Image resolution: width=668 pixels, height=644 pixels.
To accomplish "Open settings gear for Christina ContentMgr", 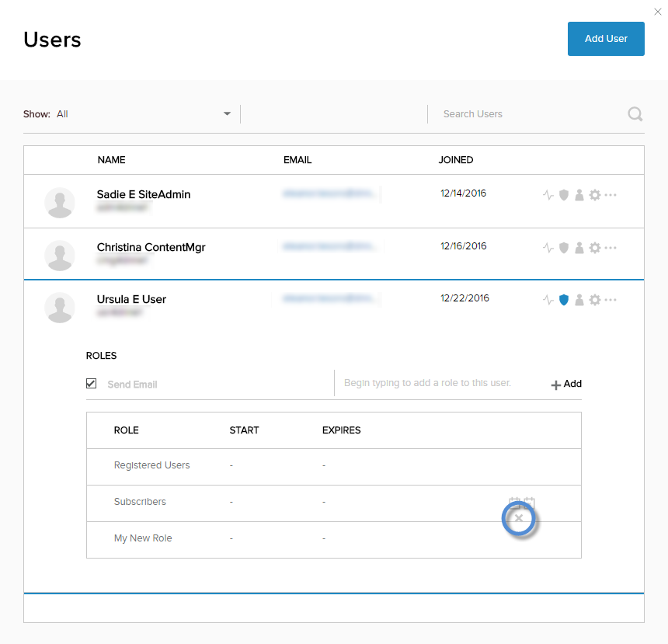I will click(595, 248).
